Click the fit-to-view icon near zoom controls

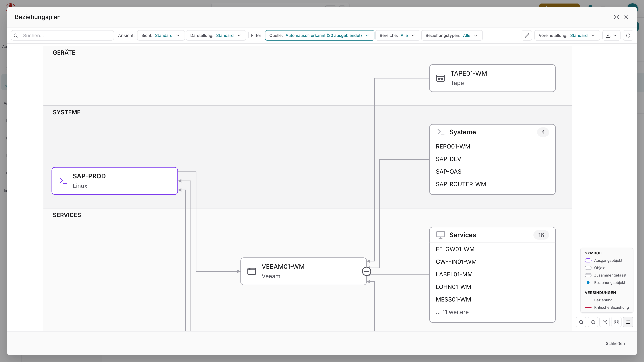(x=605, y=322)
